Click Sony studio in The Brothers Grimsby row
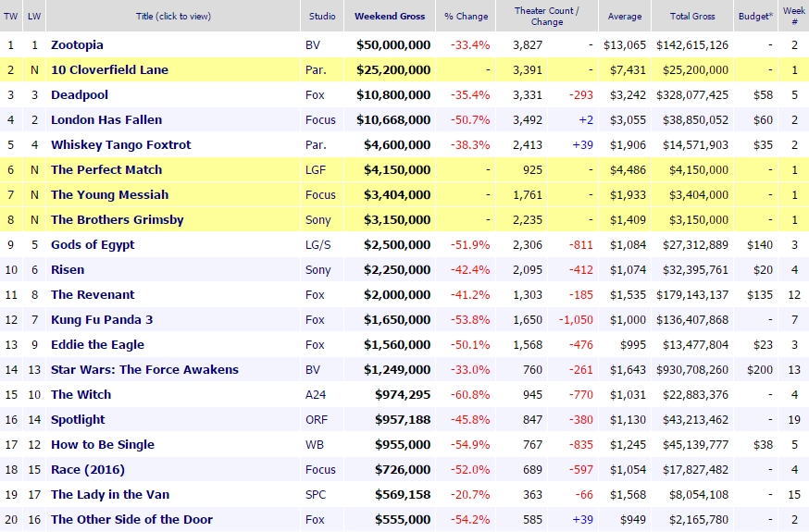This screenshot has width=809, height=532. (x=317, y=219)
